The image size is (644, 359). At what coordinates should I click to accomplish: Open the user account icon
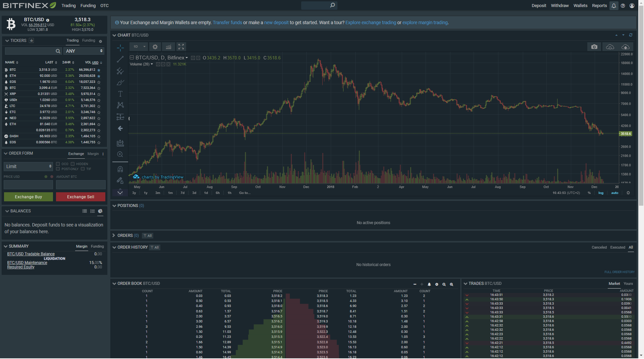click(632, 6)
